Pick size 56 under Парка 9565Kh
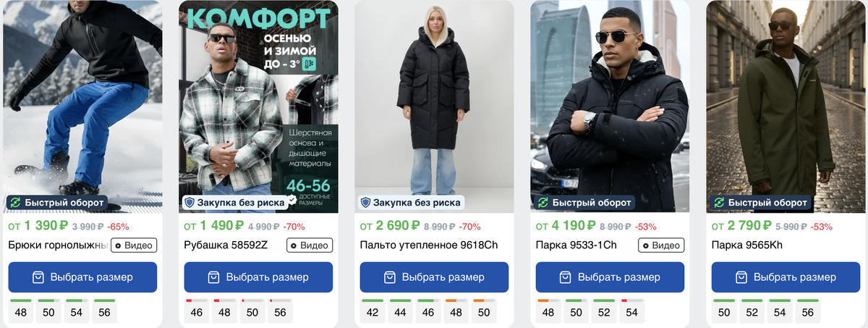This screenshot has height=328, width=868. click(x=807, y=312)
